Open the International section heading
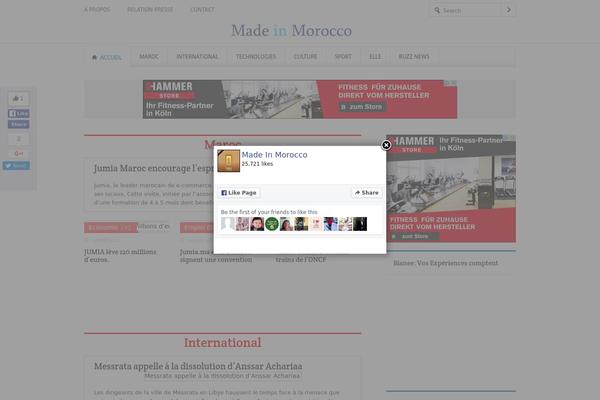Image resolution: width=600 pixels, height=400 pixels. click(x=223, y=343)
